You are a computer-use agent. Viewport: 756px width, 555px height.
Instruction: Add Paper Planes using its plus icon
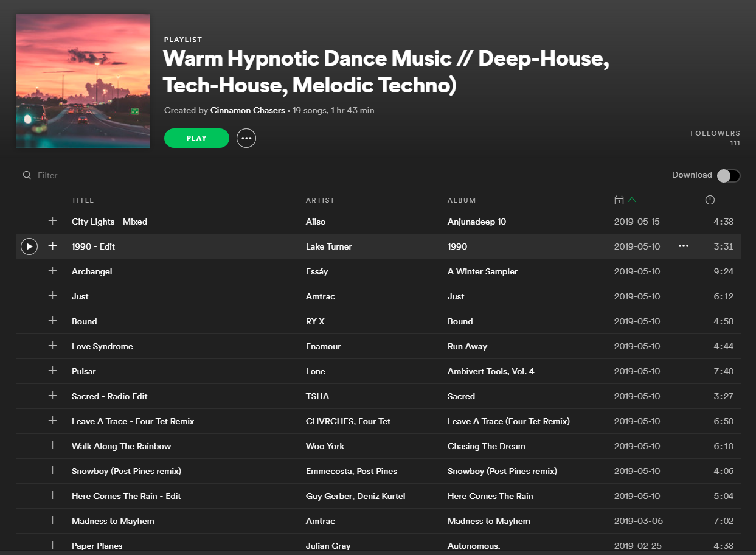coord(52,546)
